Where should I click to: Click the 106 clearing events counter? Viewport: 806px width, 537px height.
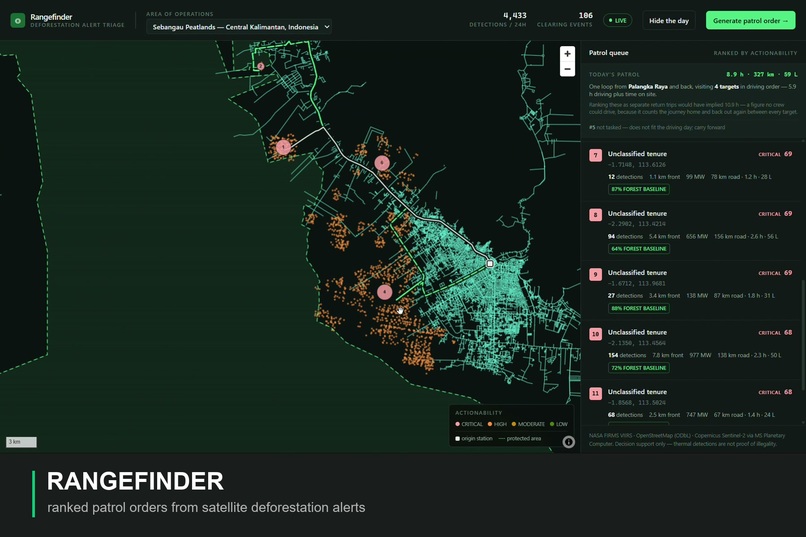click(x=564, y=20)
